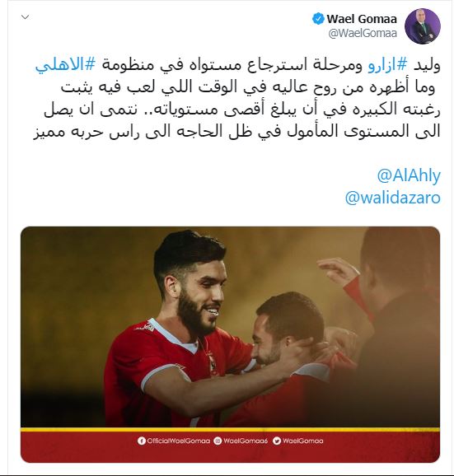Open the tweet options chevron menu
The width and height of the screenshot is (454, 476).
26,17
